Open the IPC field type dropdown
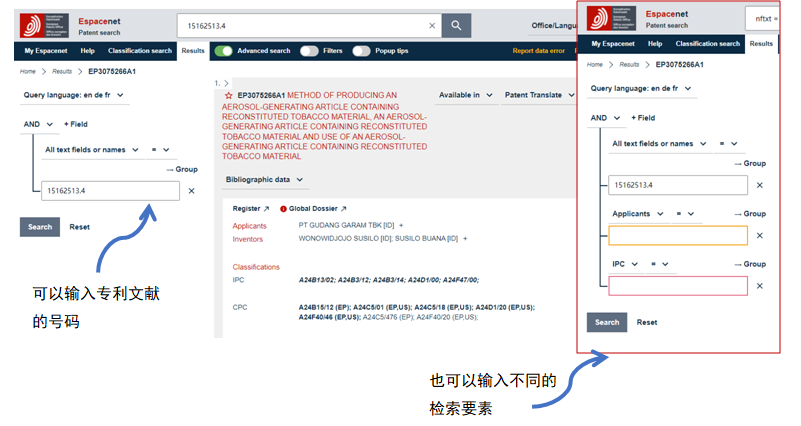 click(x=625, y=264)
